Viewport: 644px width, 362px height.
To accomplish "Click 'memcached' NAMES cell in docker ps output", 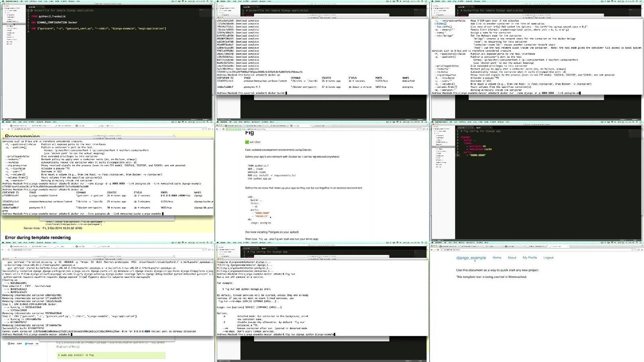I will coord(408,81).
